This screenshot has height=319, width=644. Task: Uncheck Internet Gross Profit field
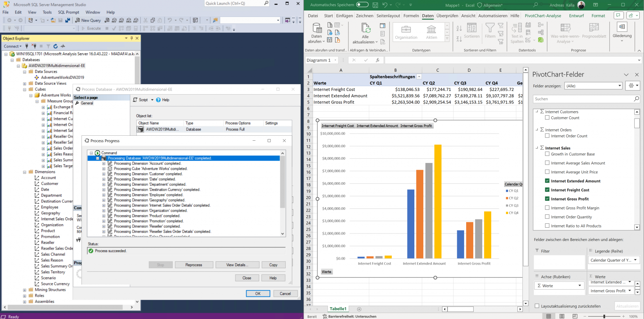(547, 199)
